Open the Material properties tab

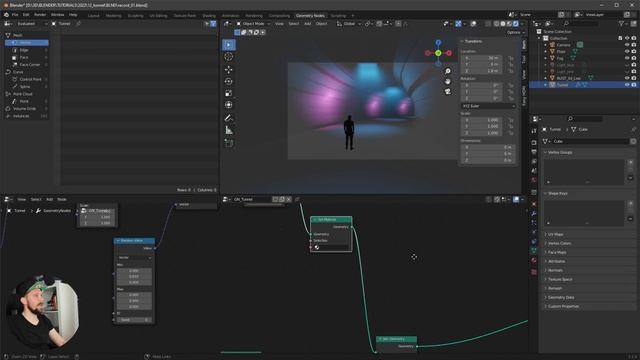pyautogui.click(x=534, y=260)
